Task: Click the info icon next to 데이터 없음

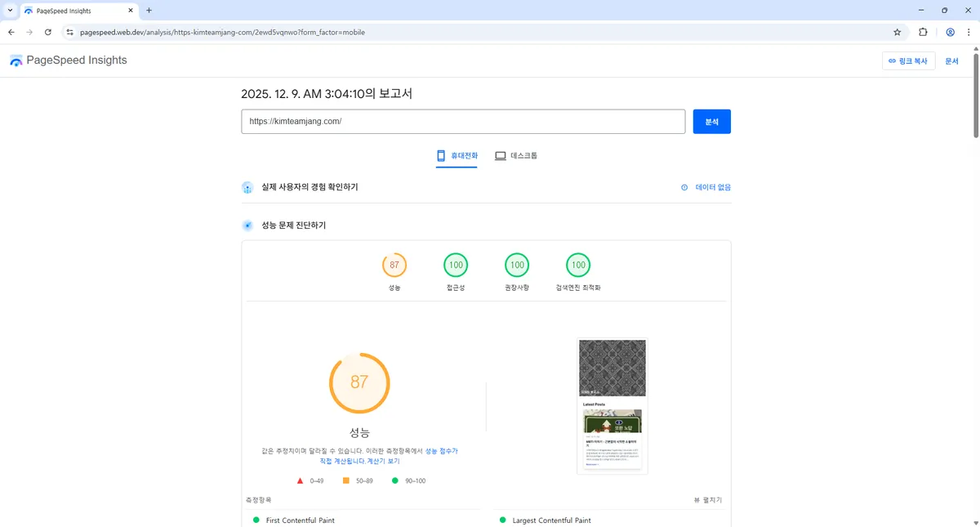Action: [x=684, y=187]
